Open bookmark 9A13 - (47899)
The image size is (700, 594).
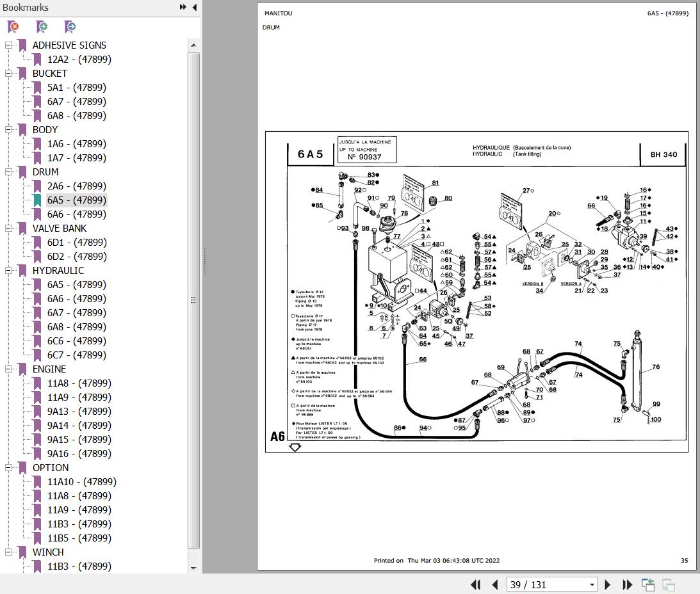click(x=79, y=412)
